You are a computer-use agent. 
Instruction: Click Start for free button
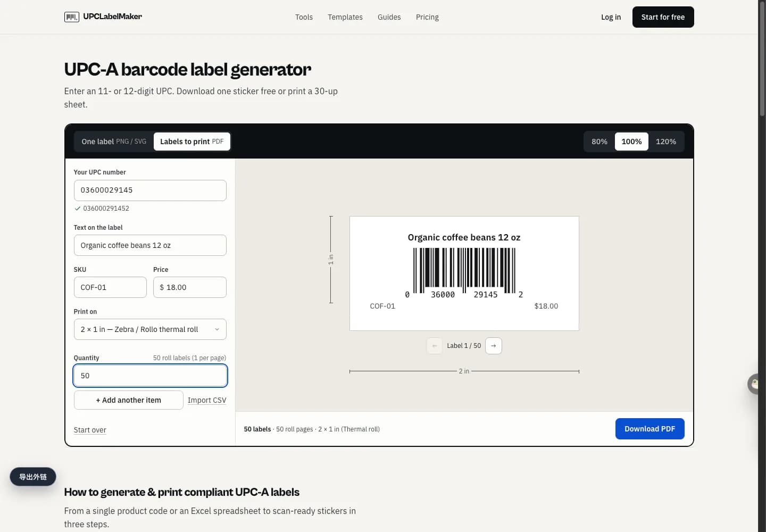(663, 17)
